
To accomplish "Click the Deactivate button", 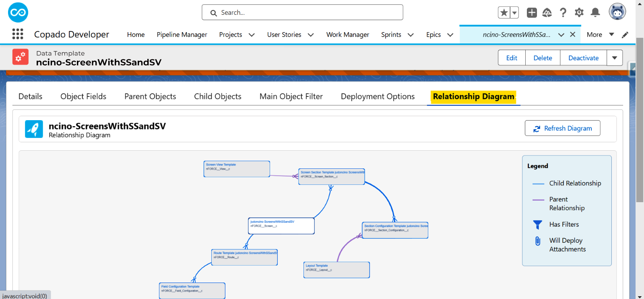I will click(583, 58).
